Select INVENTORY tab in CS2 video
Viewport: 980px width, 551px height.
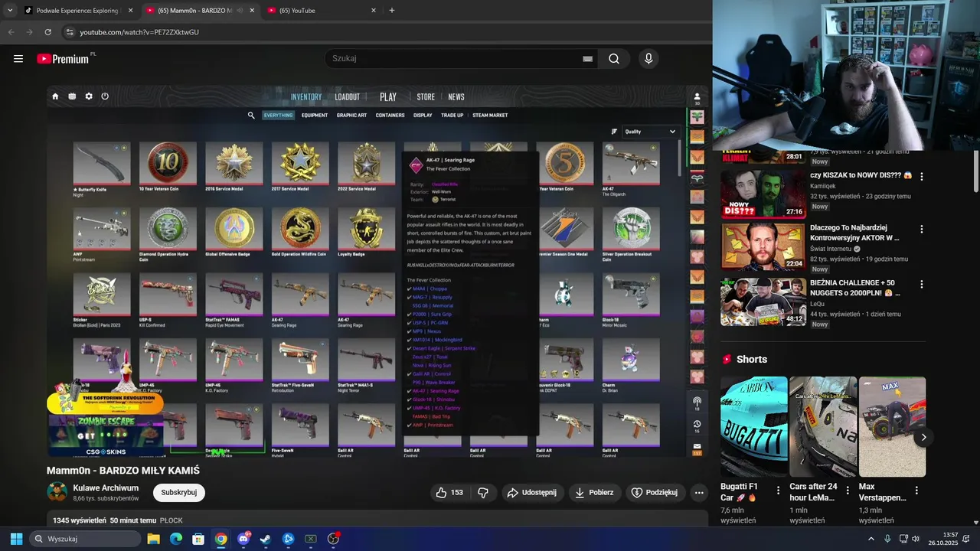pos(306,97)
